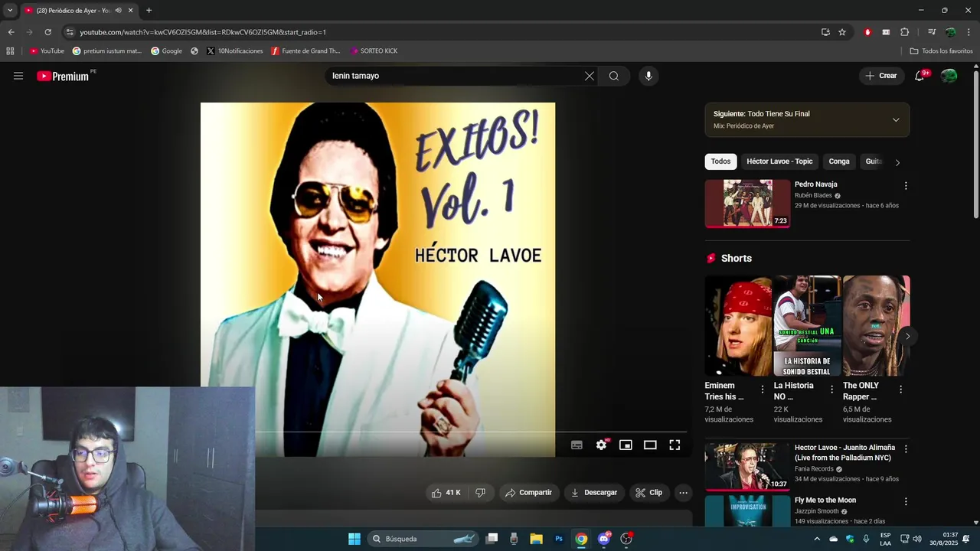980x551 pixels.
Task: Open options for the La Historia short
Action: point(831,390)
